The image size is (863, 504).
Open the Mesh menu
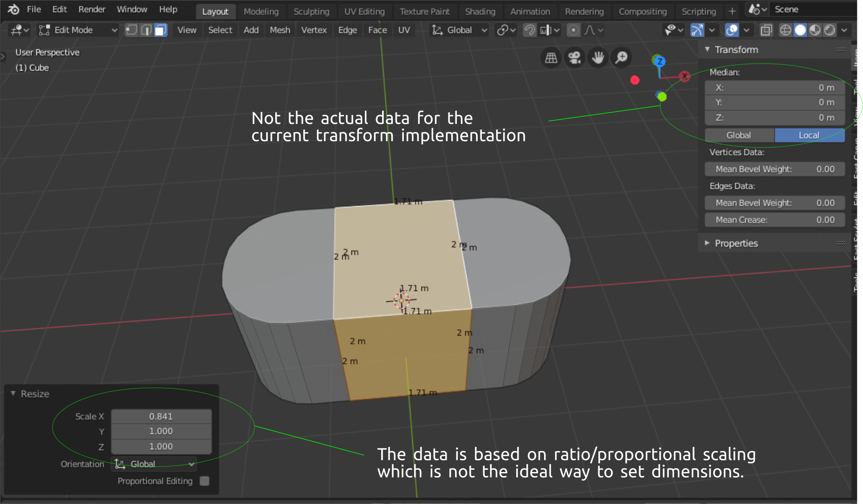click(x=280, y=30)
